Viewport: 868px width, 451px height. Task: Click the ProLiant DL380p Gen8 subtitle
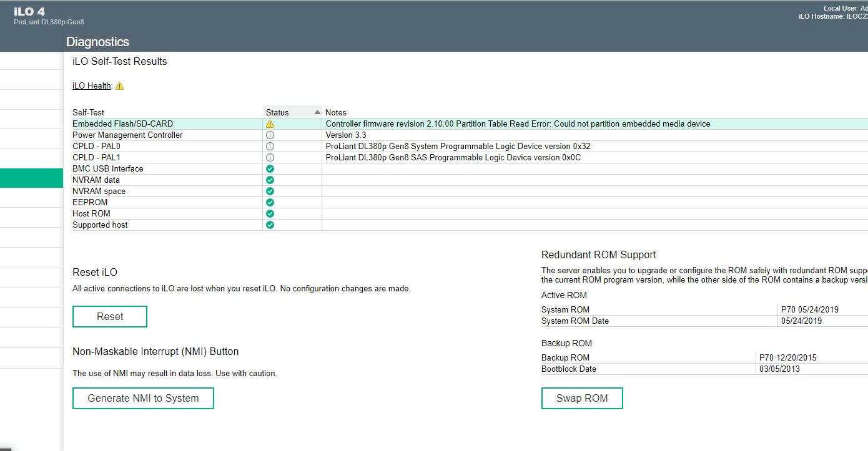click(x=49, y=22)
